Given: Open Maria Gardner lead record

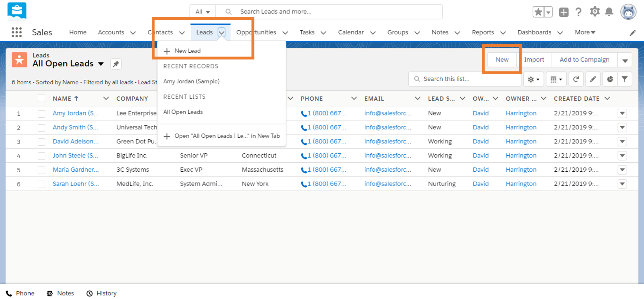Looking at the screenshot, I should pos(76,170).
